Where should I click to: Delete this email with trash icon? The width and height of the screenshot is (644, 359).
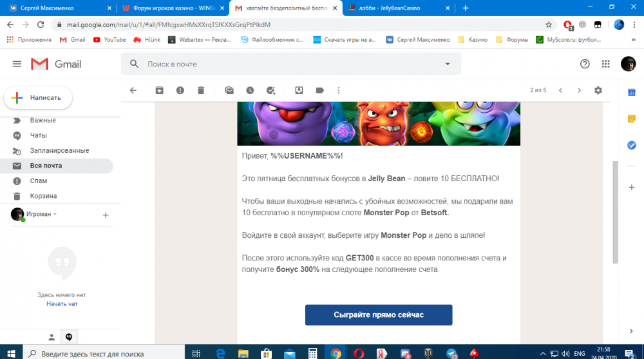pyautogui.click(x=201, y=90)
